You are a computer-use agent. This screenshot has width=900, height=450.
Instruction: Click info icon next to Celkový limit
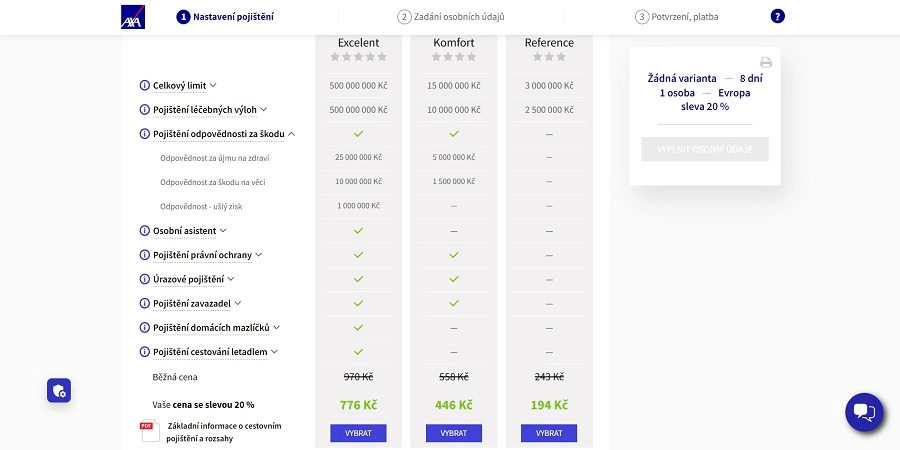(145, 86)
